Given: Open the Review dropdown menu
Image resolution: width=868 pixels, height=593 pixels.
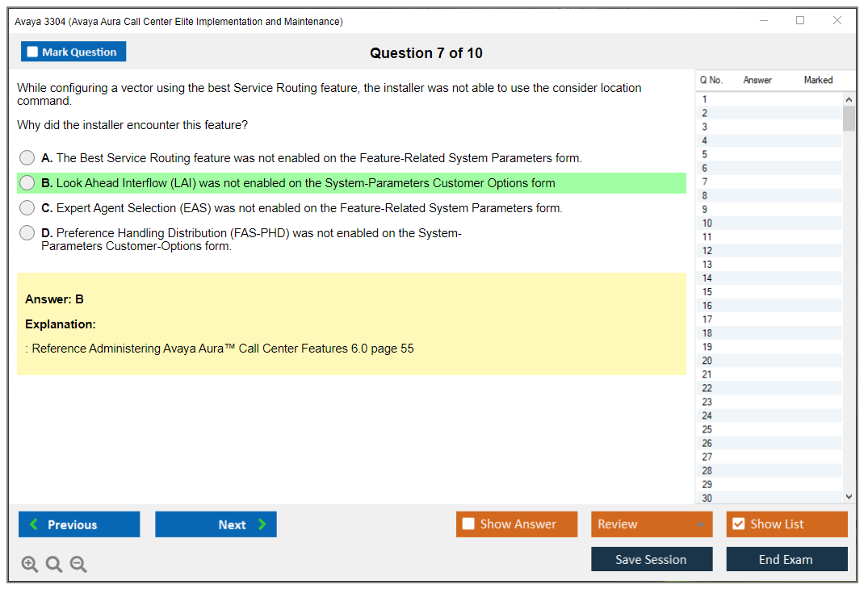Looking at the screenshot, I should pos(651,524).
